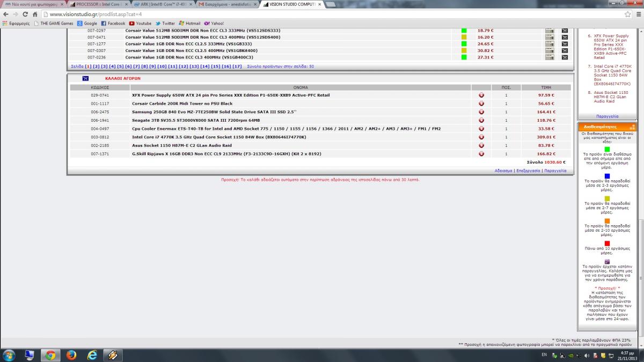This screenshot has width=644, height=362.
Task: Open Εφαρμογές apps shortcut
Action: coord(16,24)
